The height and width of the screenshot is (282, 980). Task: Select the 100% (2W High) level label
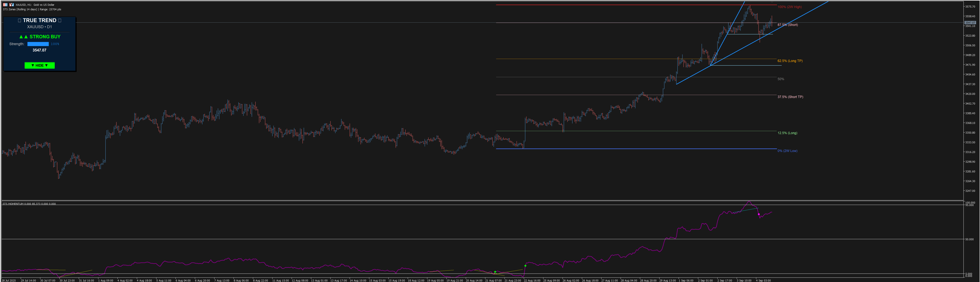[x=789, y=7]
